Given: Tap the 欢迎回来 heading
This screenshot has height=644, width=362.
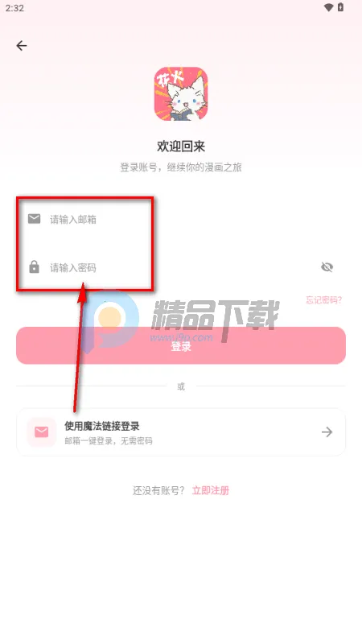Looking at the screenshot, I should click(x=181, y=147).
